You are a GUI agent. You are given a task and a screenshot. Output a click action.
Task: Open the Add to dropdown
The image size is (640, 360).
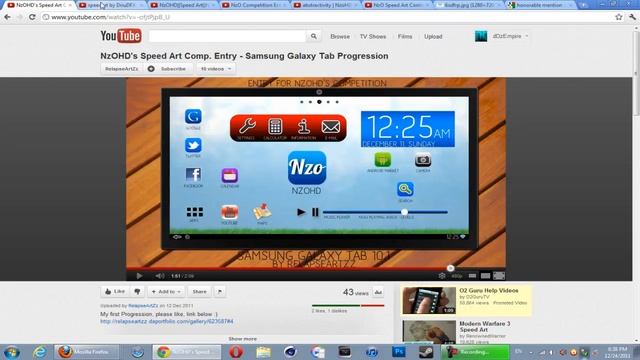166,291
